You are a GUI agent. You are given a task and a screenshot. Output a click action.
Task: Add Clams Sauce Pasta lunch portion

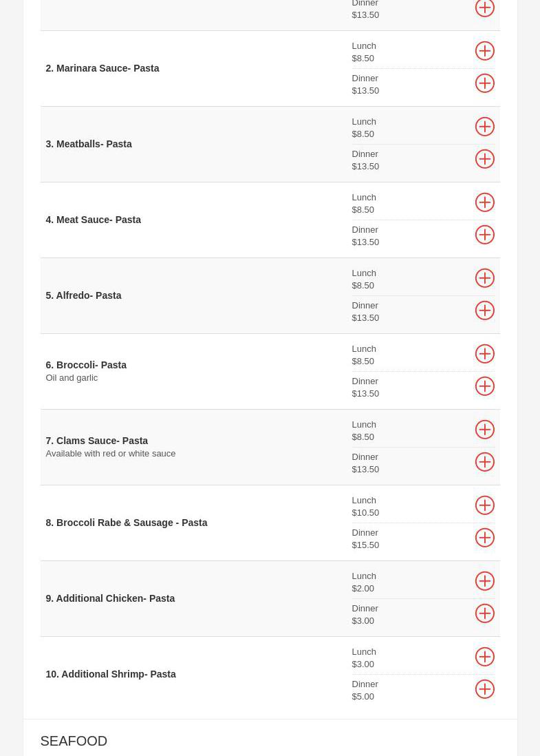484,430
